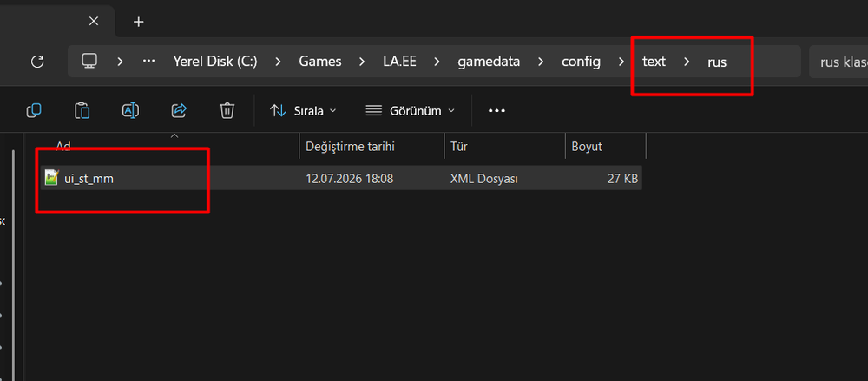Open the Sırala sort dropdown

(303, 111)
